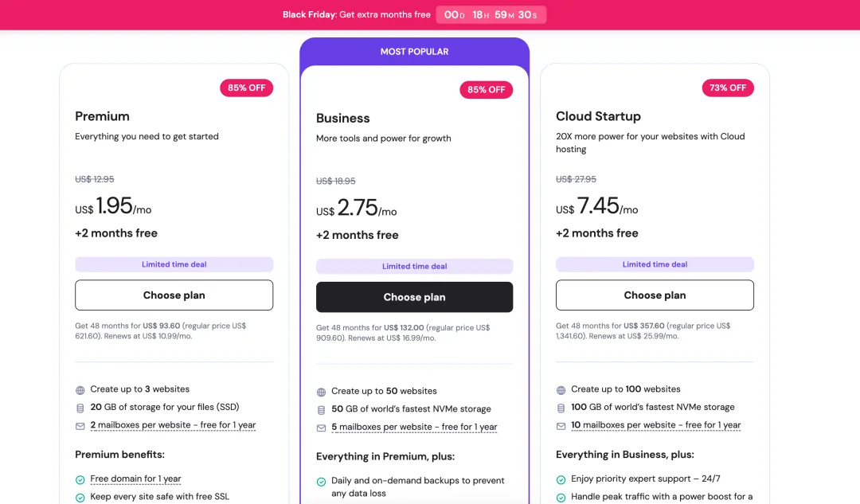Click the Free domain for 1 year link
Screen dimensions: 860x504
[135, 479]
